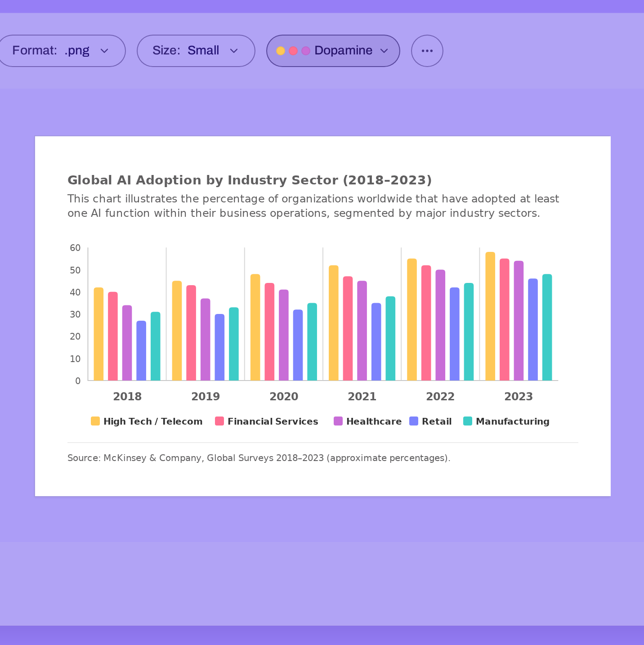Open the Dopamine color theme dropdown
Viewport: 644px width, 645px height.
pos(333,51)
